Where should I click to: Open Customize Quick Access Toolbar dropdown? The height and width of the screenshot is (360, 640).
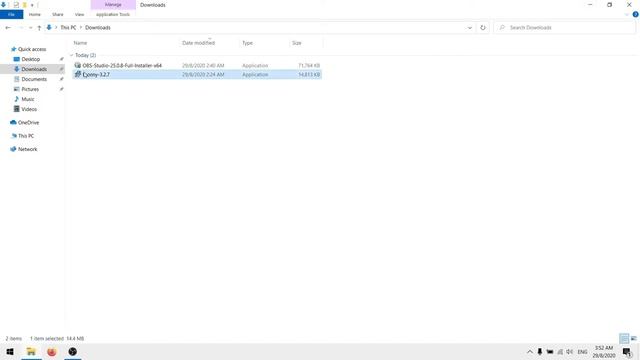(32, 5)
